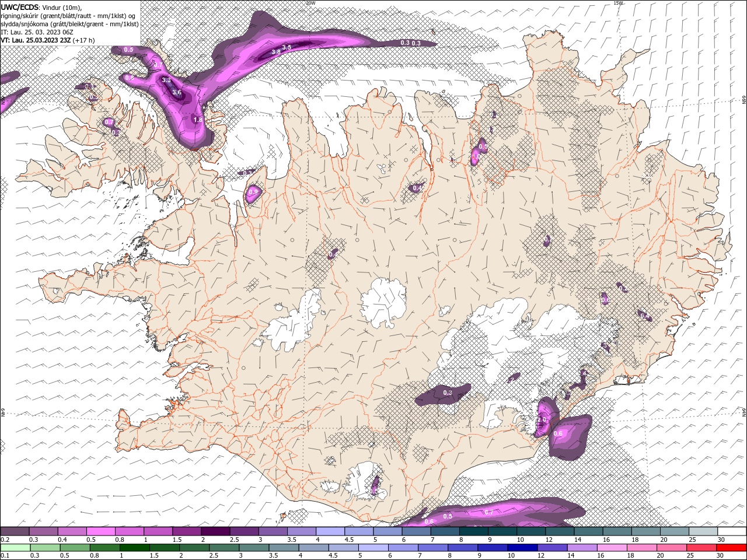This screenshot has height=560, width=747.
Task: Click the 3.5 snowfall value on the map
Action: [x=287, y=47]
